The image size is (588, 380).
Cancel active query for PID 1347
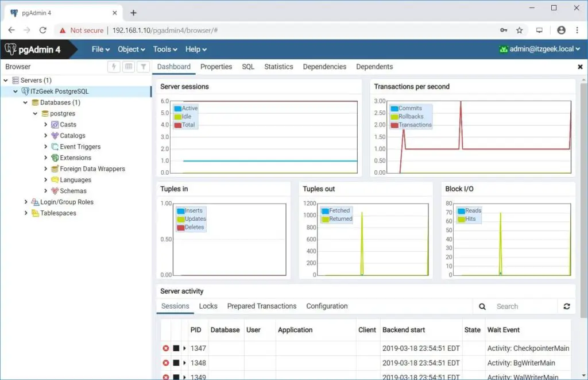pos(176,348)
